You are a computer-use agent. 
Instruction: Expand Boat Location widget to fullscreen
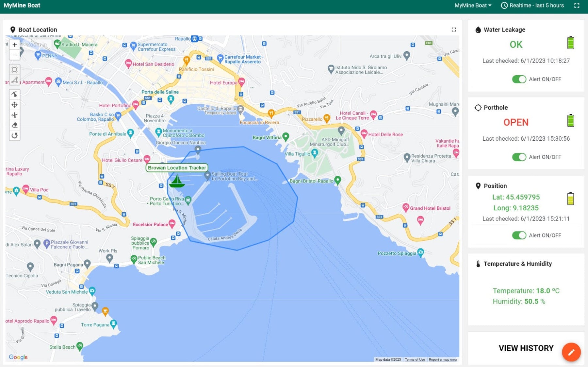pyautogui.click(x=454, y=29)
